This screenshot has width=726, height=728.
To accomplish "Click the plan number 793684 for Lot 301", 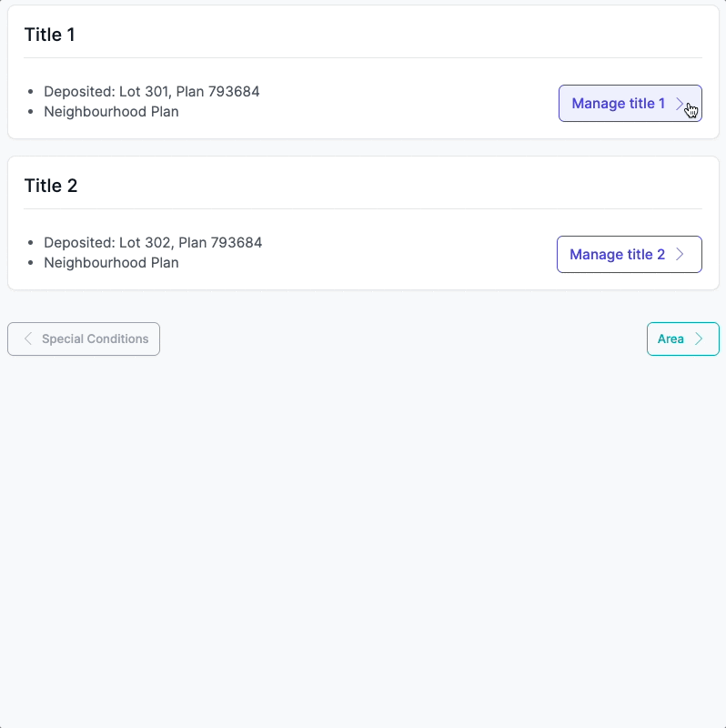I will coord(234,92).
